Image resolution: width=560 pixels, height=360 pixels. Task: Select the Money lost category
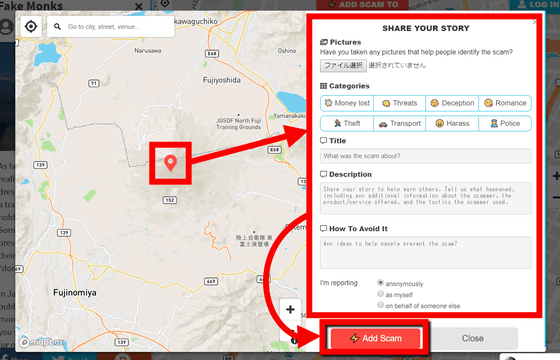click(347, 103)
